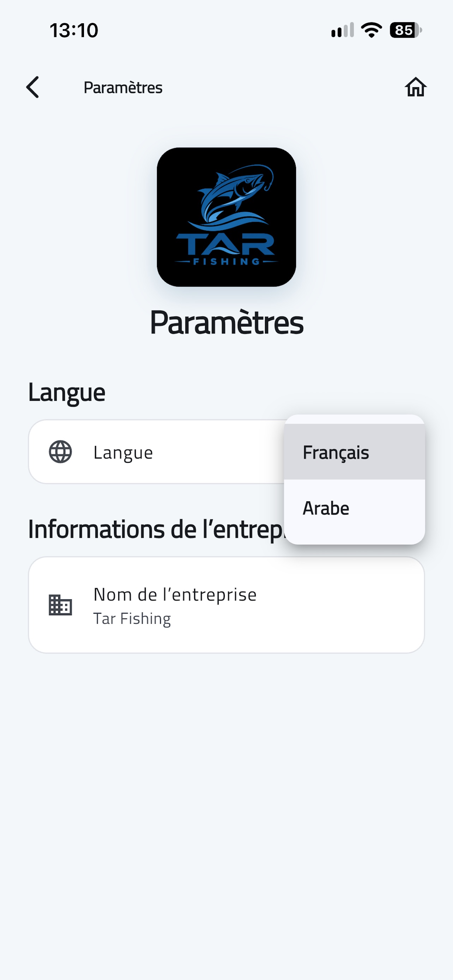This screenshot has height=980, width=453.
Task: Tap the Paramètres header title
Action: pyautogui.click(x=123, y=87)
